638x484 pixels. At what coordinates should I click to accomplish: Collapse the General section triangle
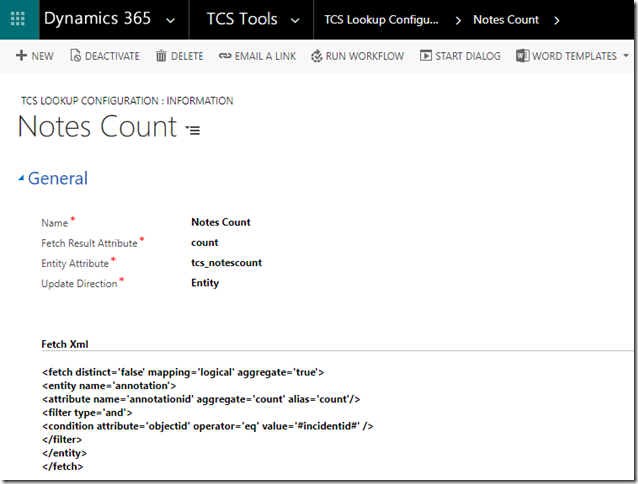(x=21, y=178)
